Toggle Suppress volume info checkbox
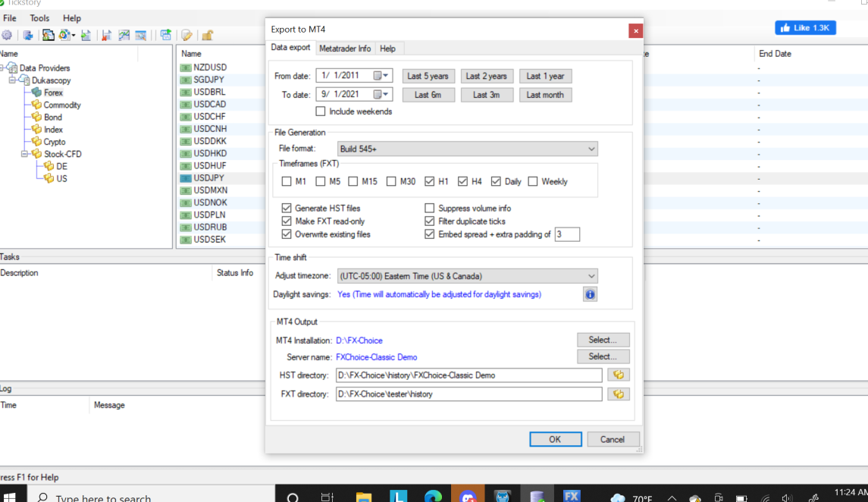Image resolution: width=868 pixels, height=502 pixels. pyautogui.click(x=430, y=208)
